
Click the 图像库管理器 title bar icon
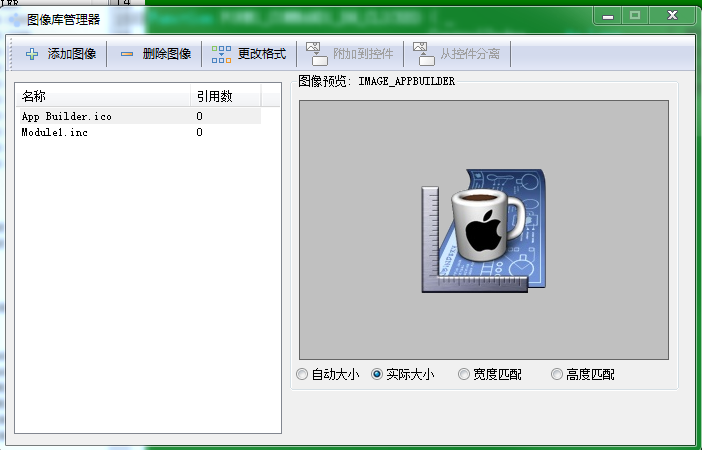pos(15,20)
